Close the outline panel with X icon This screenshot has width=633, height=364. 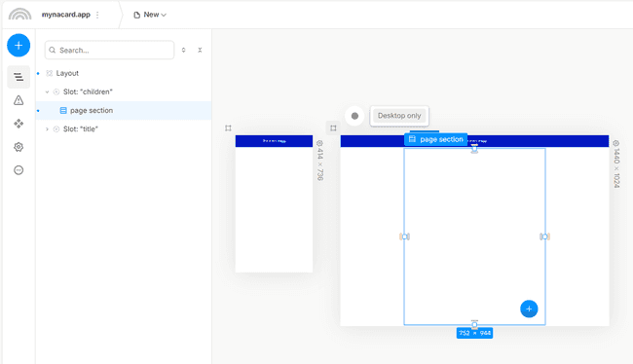200,50
